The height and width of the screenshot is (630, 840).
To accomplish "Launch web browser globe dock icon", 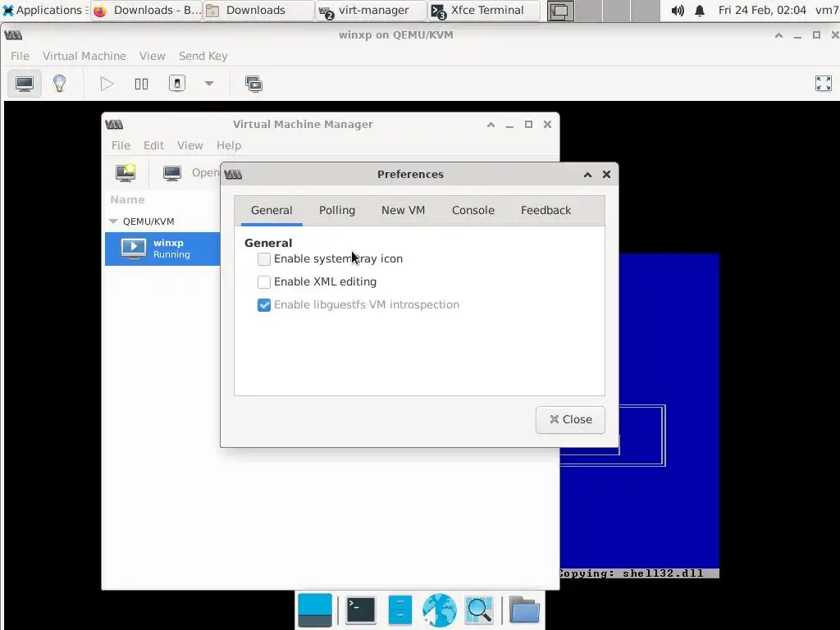I will pyautogui.click(x=440, y=610).
